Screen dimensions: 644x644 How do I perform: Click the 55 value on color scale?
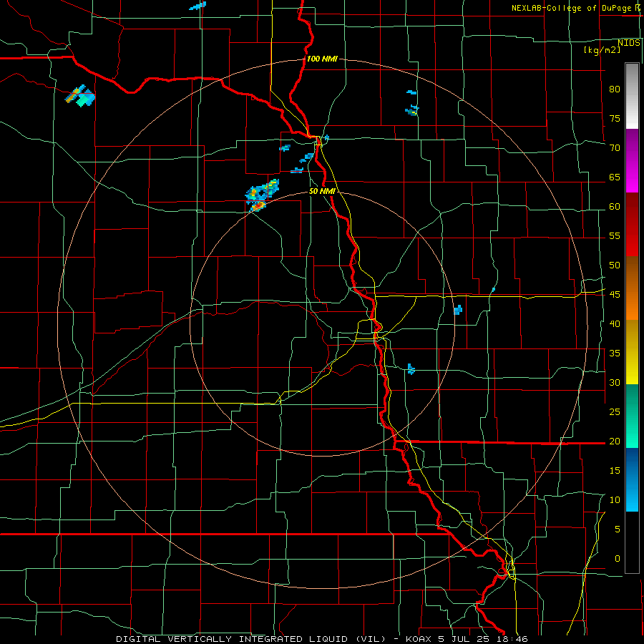point(615,235)
